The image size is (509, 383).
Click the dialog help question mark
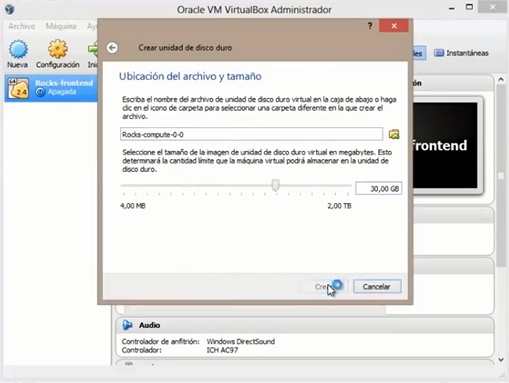370,26
